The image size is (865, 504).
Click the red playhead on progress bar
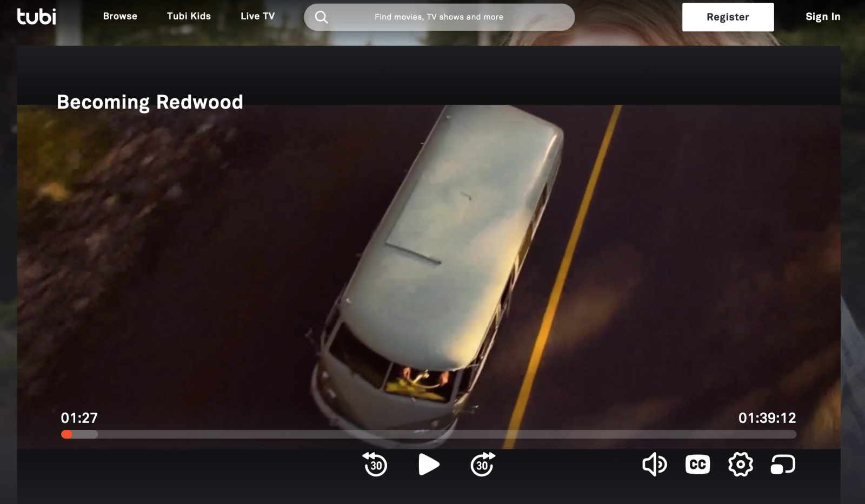(x=66, y=434)
